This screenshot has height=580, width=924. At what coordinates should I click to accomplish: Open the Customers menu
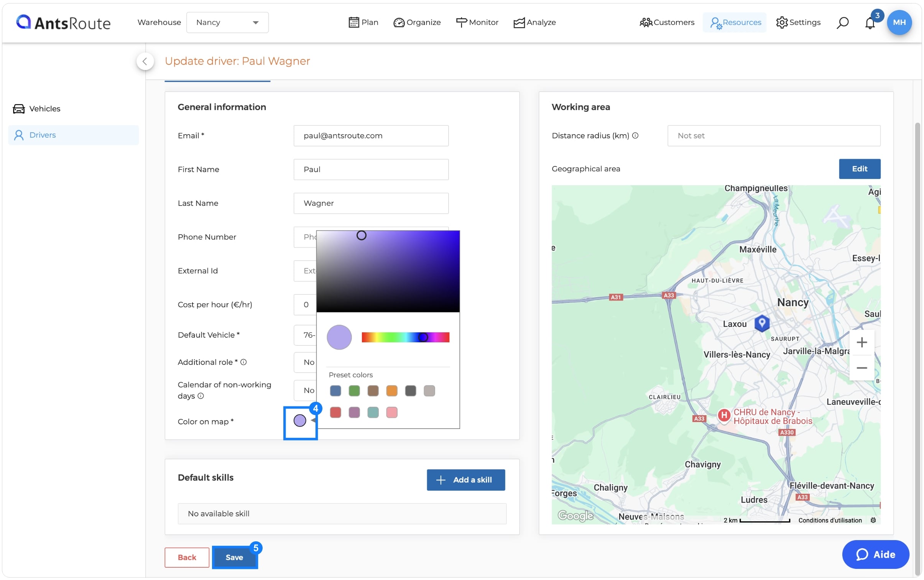pyautogui.click(x=667, y=22)
